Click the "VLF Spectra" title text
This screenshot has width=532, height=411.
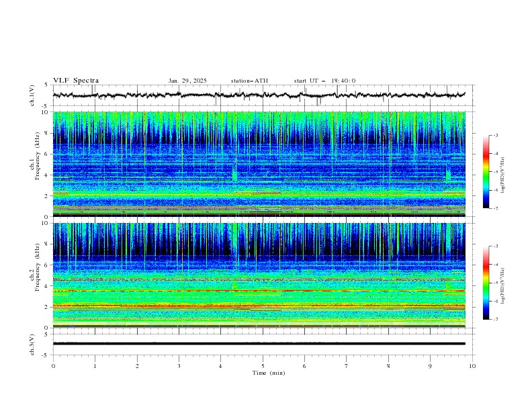click(76, 81)
